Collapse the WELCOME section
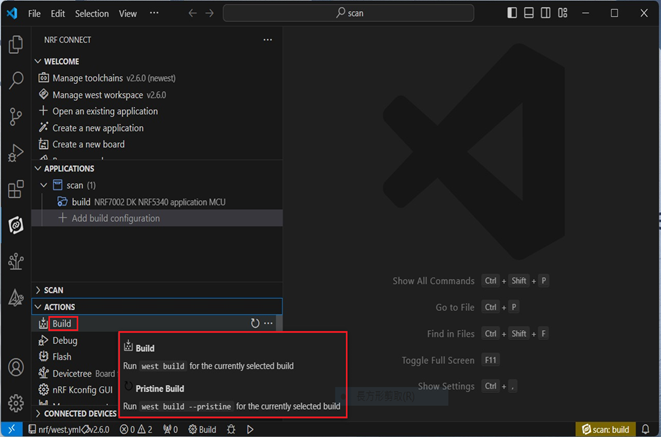 [x=61, y=62]
